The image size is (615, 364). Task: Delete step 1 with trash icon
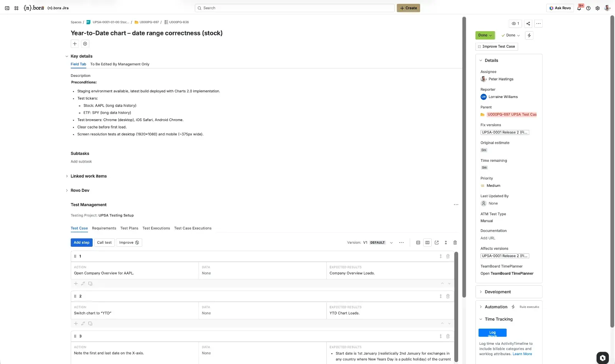pos(448,256)
